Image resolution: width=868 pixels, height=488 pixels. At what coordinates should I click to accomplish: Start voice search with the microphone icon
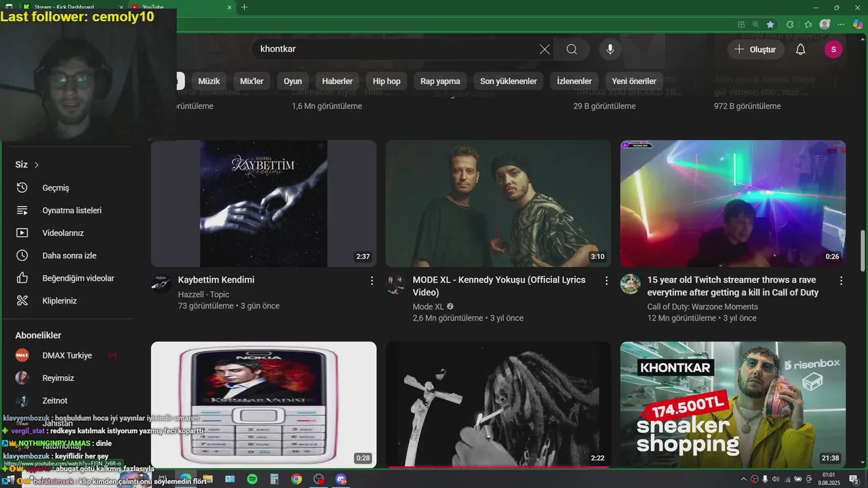pyautogui.click(x=610, y=49)
